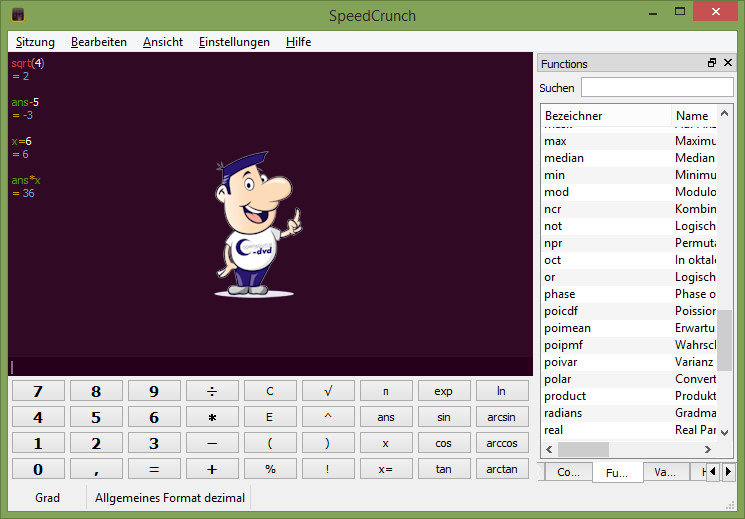Click the factorial (!) key
The image size is (745, 519).
[327, 469]
